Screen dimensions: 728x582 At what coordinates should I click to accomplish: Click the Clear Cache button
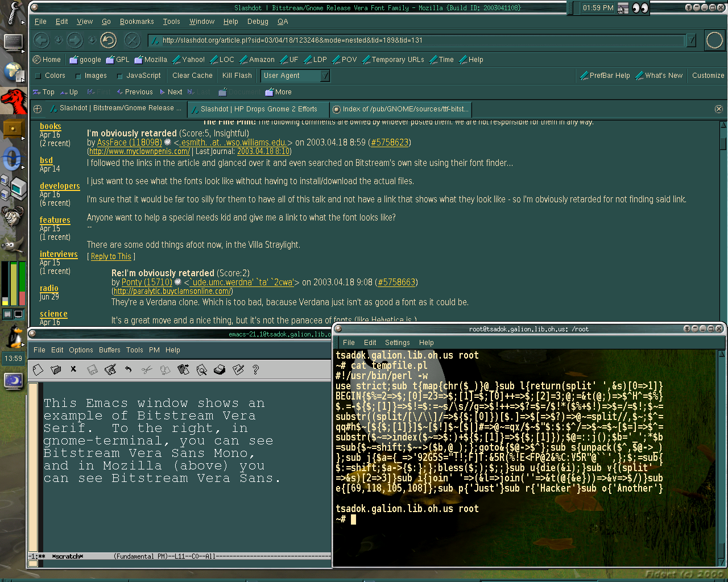pyautogui.click(x=192, y=76)
